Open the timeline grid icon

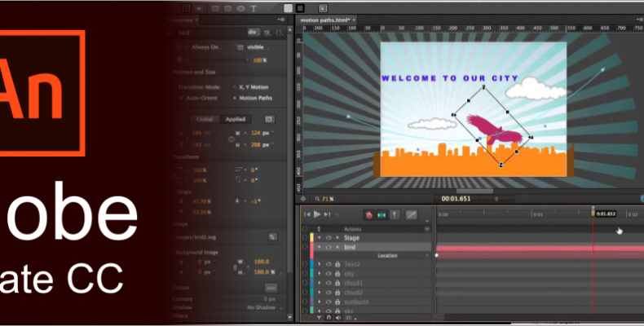point(349,318)
